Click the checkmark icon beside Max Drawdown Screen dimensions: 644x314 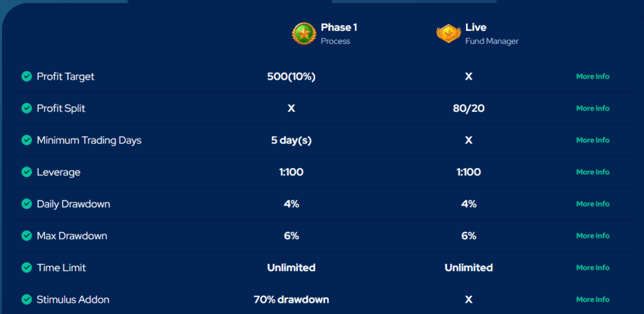pos(26,235)
